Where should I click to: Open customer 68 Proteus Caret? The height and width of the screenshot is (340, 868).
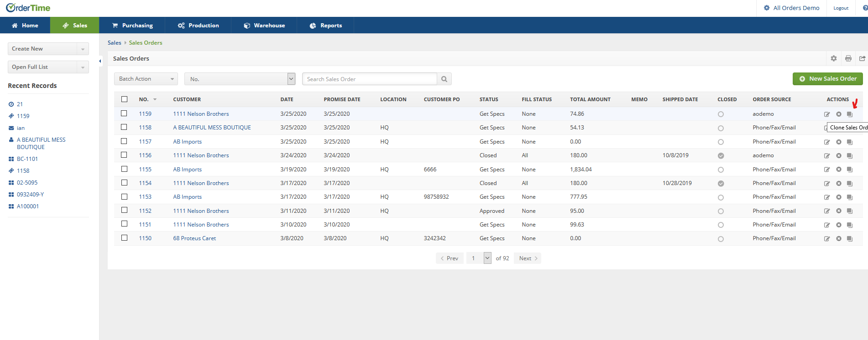point(194,238)
